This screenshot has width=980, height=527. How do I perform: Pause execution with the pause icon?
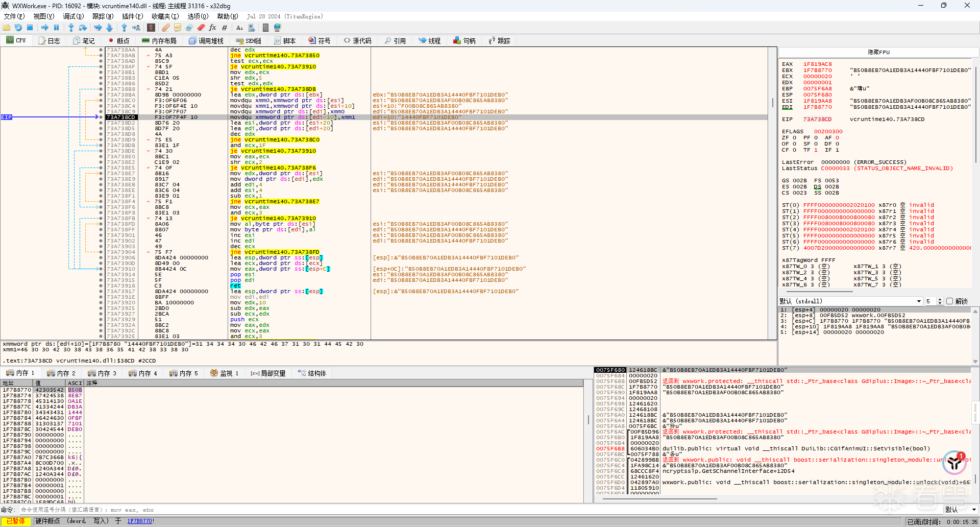(x=57, y=28)
